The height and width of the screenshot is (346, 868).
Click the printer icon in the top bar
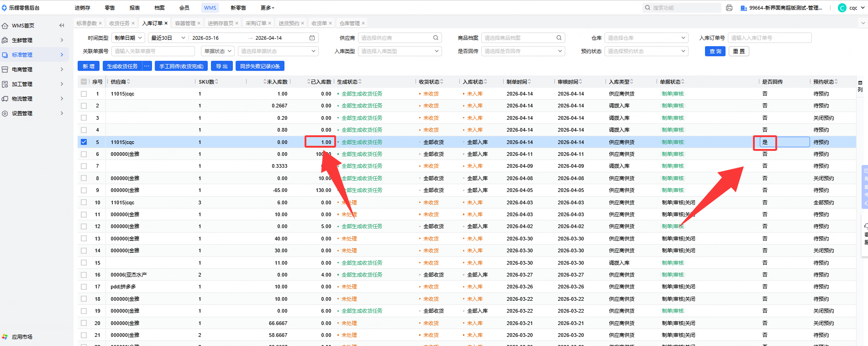click(x=729, y=8)
